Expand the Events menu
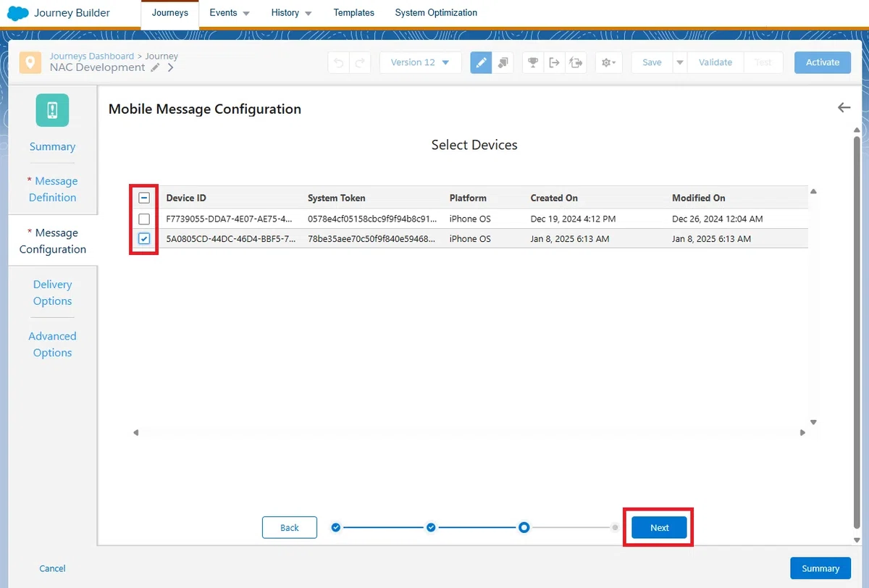This screenshot has width=869, height=588. [x=229, y=13]
